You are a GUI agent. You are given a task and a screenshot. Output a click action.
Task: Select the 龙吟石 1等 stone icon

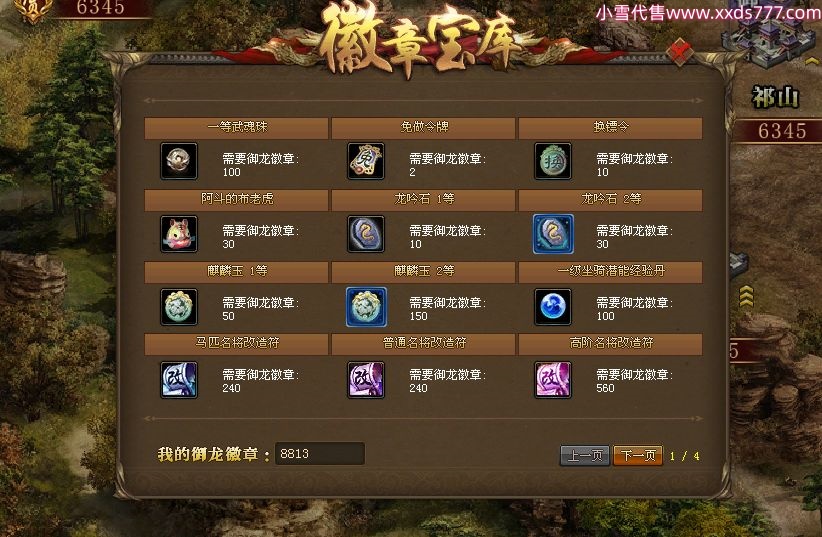(366, 234)
